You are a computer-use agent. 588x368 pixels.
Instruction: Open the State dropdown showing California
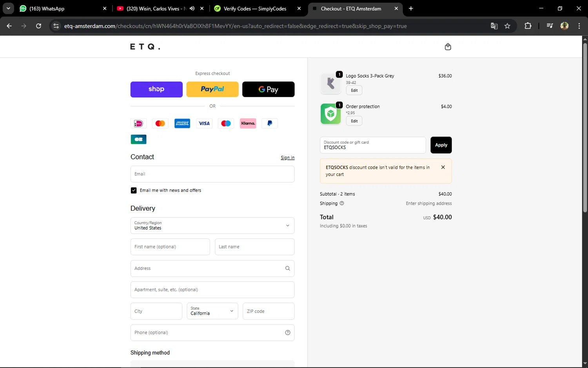[212, 311]
